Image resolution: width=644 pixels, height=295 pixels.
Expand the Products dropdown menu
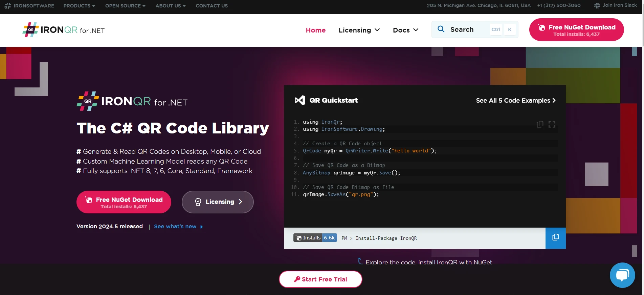[79, 6]
